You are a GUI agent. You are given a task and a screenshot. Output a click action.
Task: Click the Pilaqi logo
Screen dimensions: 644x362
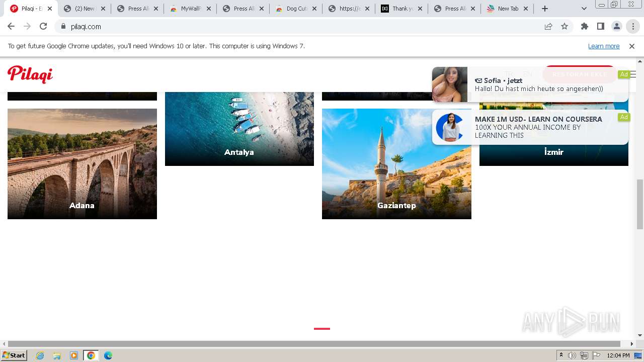click(x=30, y=74)
